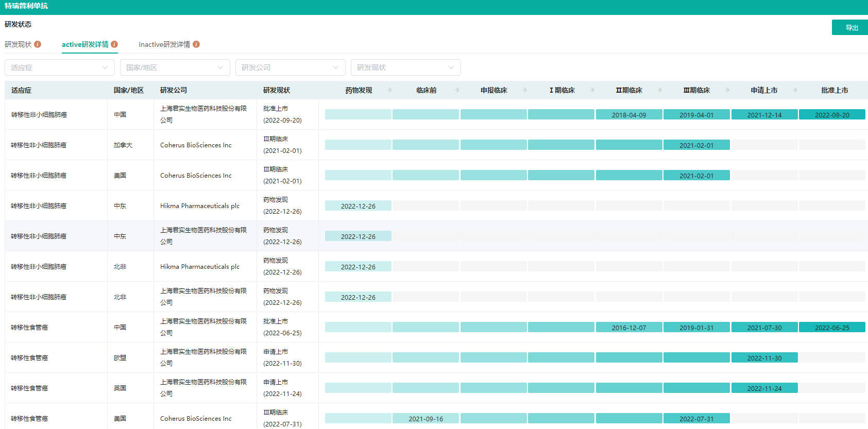Viewport: 868px width, 429px height.
Task: Switch to the 研发现状 tab
Action: click(18, 44)
